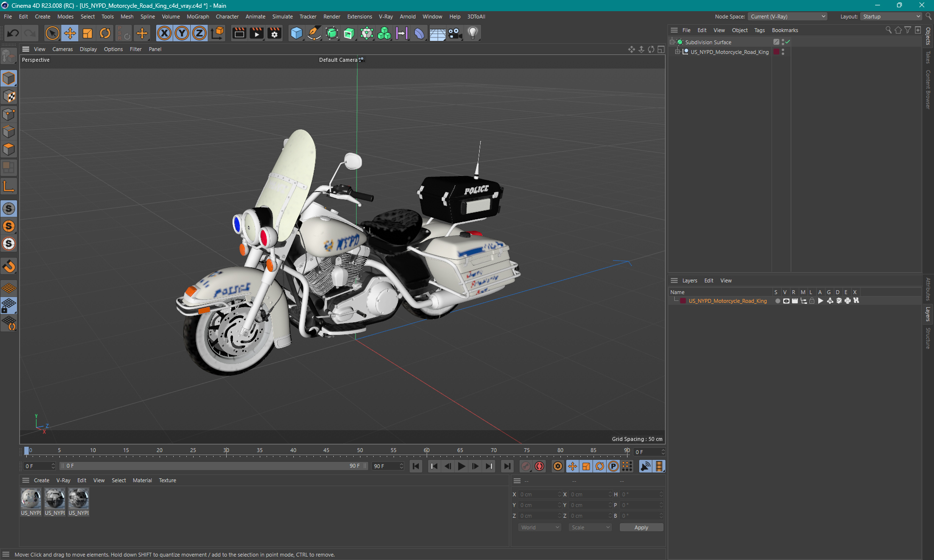This screenshot has height=560, width=934.
Task: Open material manager Create menu
Action: click(41, 480)
